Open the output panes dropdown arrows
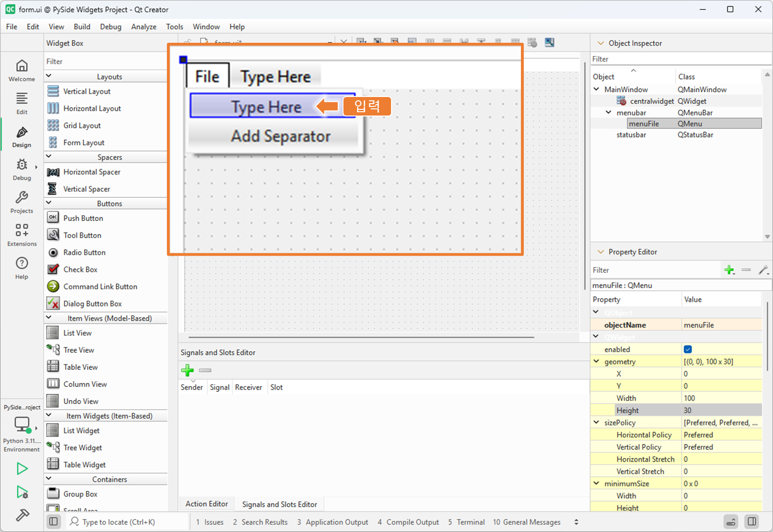Viewport: 773px width, 532px height. [x=576, y=522]
